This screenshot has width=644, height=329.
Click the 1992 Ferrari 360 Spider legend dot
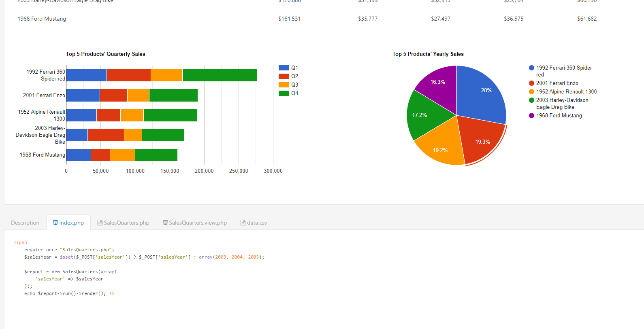click(x=531, y=68)
